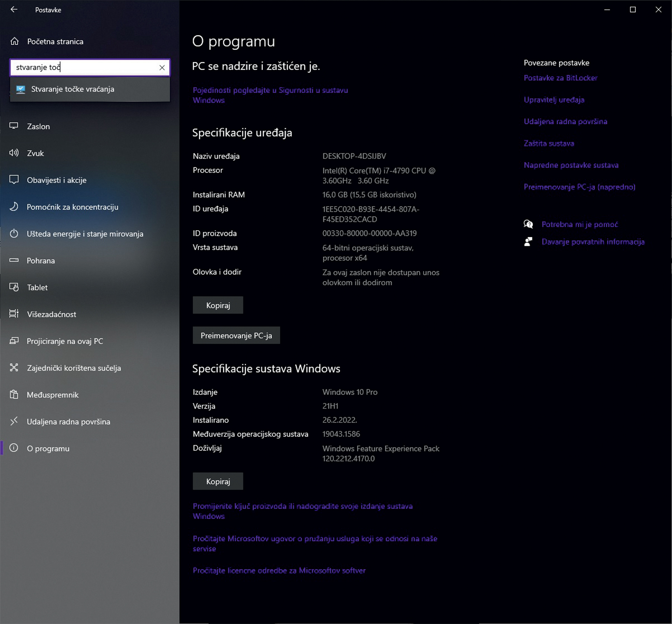Open Ušteda energije i stanje mirovanja
Image resolution: width=672 pixels, height=624 pixels.
coord(85,234)
